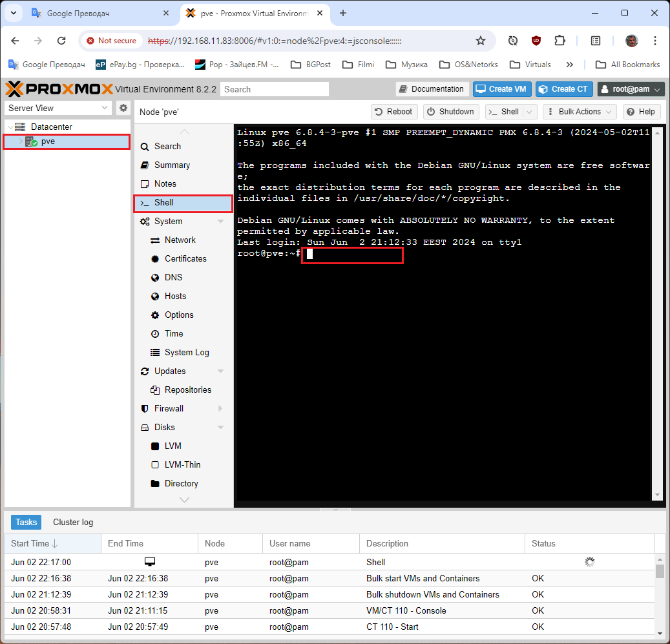Open the LVM disks item
Viewport: 670px width, 644px height.
(183, 446)
